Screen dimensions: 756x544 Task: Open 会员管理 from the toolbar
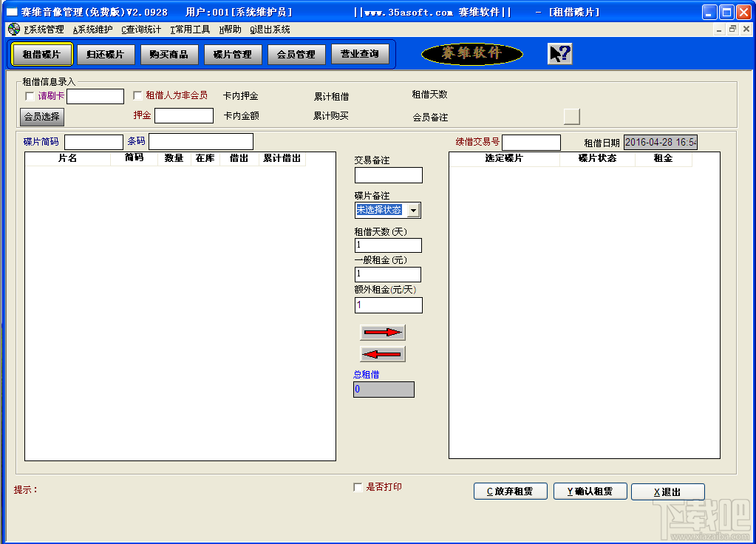pos(296,54)
